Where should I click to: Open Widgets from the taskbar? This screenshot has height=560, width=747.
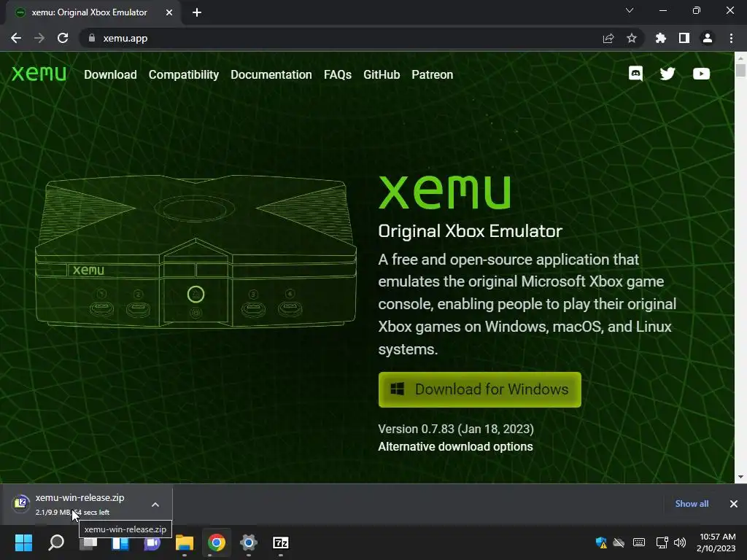coord(120,542)
